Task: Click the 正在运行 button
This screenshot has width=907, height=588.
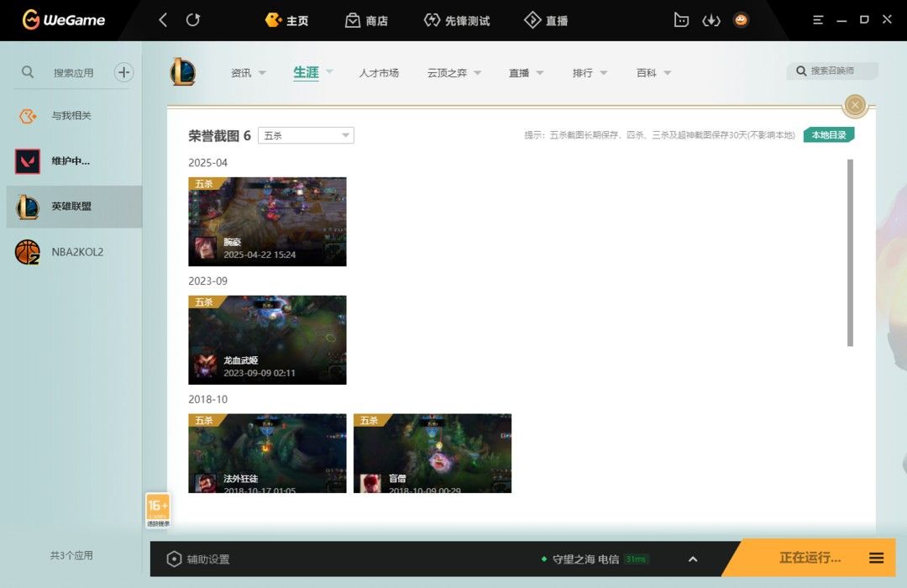Action: point(810,558)
